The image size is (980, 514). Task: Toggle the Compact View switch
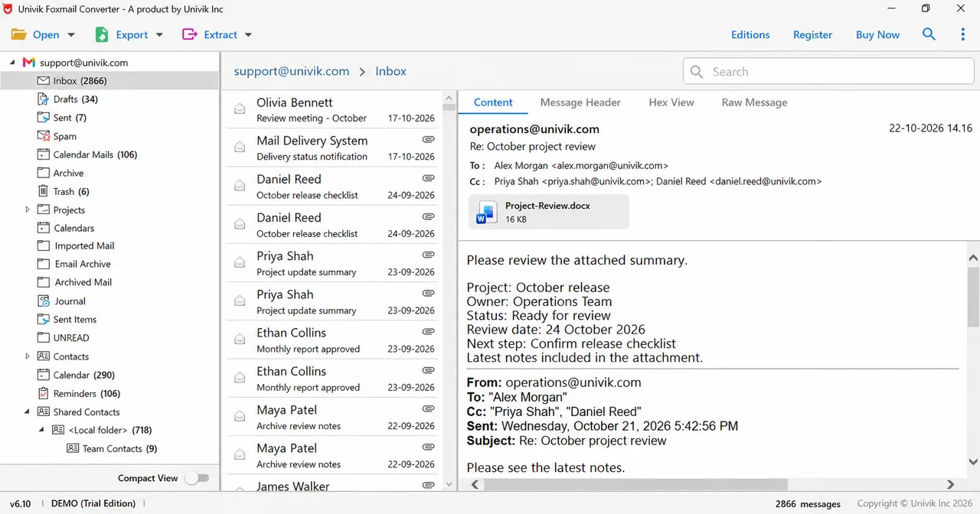(x=196, y=478)
